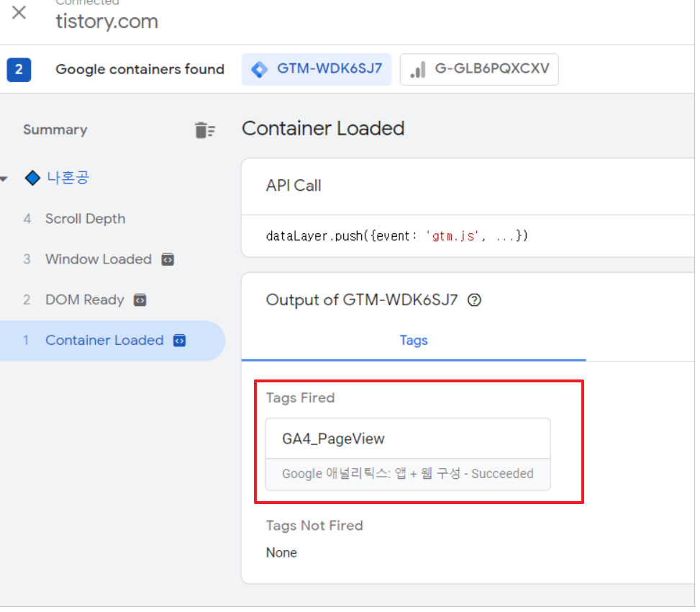Close the Tag Assistant debug panel
The height and width of the screenshot is (612, 700).
(19, 13)
